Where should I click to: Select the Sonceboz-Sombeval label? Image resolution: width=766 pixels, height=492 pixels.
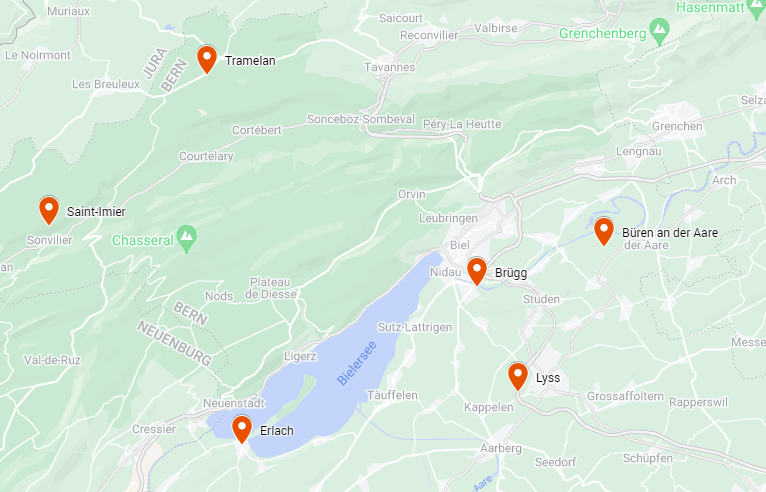point(361,119)
